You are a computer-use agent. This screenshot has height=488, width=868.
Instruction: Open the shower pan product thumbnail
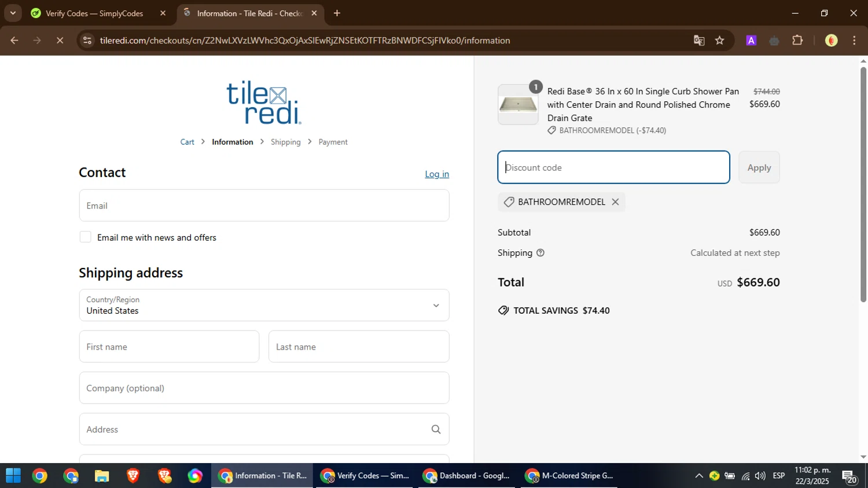point(518,105)
